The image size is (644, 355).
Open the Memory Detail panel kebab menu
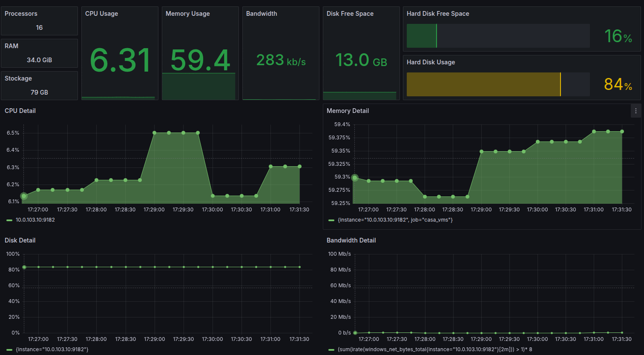tap(636, 111)
